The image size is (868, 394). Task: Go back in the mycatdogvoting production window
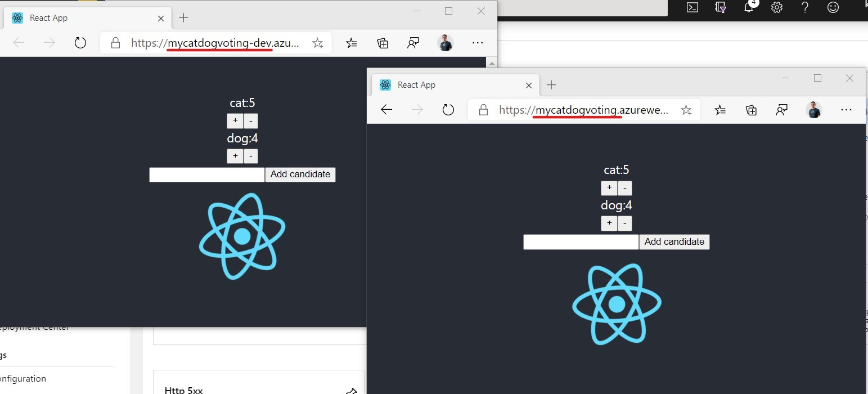386,110
